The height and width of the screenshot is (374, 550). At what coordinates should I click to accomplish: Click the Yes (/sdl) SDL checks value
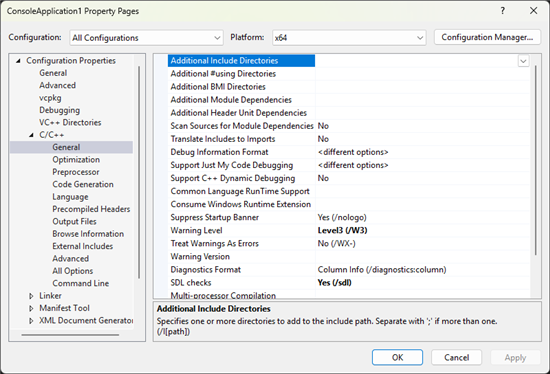pos(335,283)
